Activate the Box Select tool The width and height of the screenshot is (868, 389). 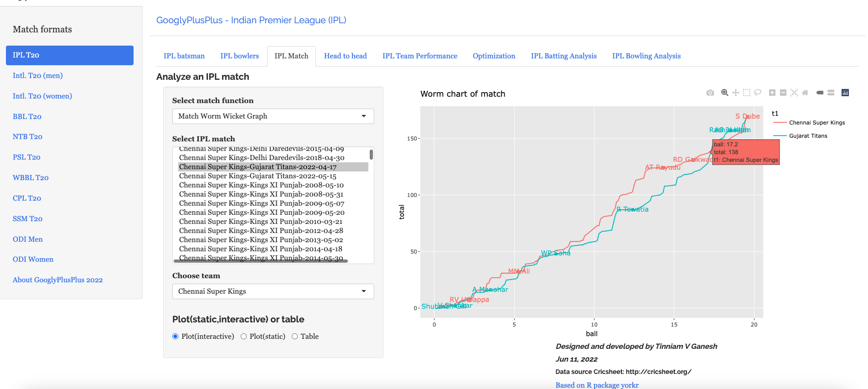click(746, 93)
